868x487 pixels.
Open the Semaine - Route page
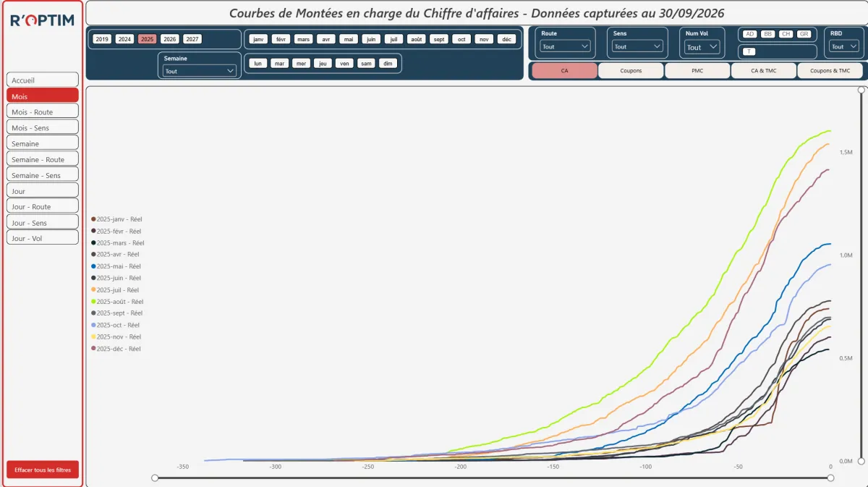42,159
